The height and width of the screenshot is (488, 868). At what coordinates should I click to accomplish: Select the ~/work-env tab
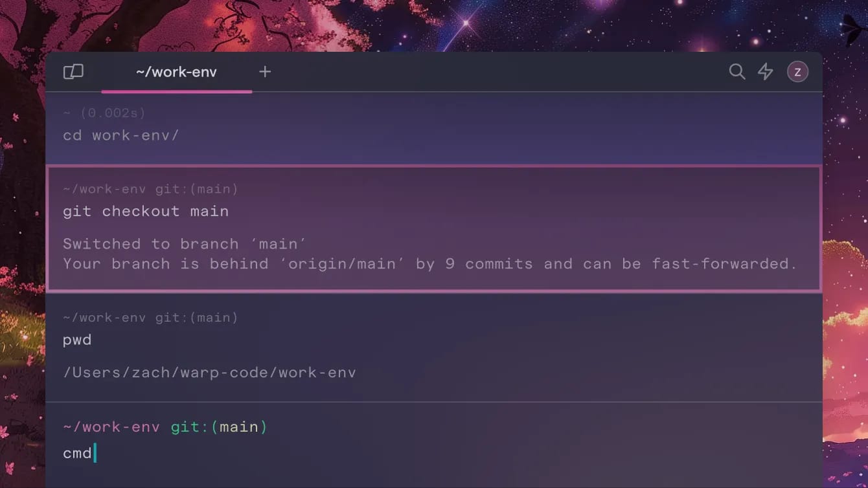coord(176,72)
